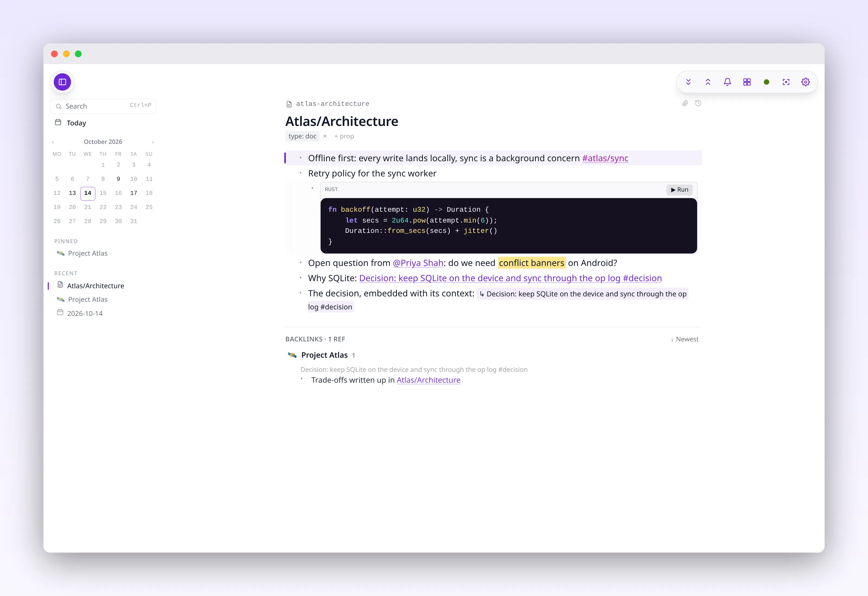Select October 9 in the calendar

coord(118,179)
